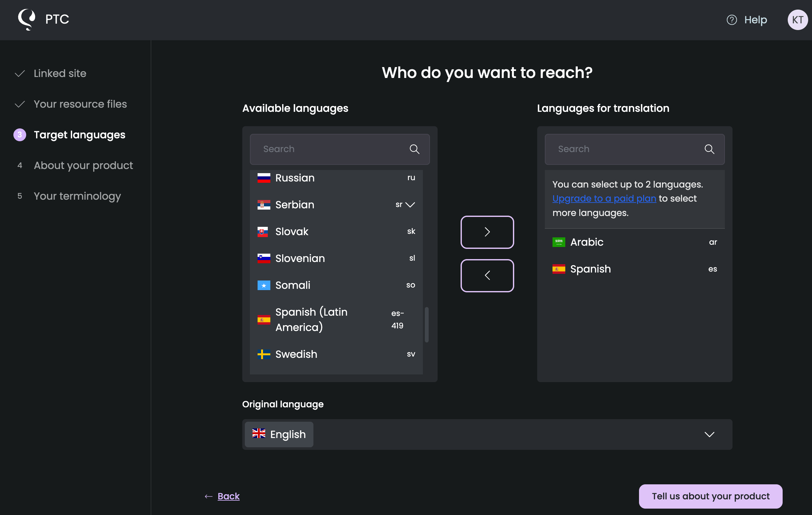Click the Spanish (Latin America) flag icon
Screen dimensions: 812x515
[x=264, y=319]
